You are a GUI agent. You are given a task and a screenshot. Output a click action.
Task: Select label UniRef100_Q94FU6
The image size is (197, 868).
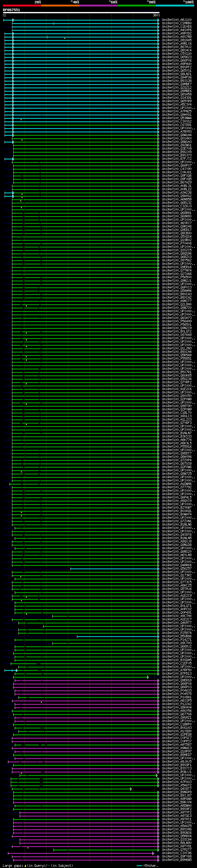click(177, 78)
